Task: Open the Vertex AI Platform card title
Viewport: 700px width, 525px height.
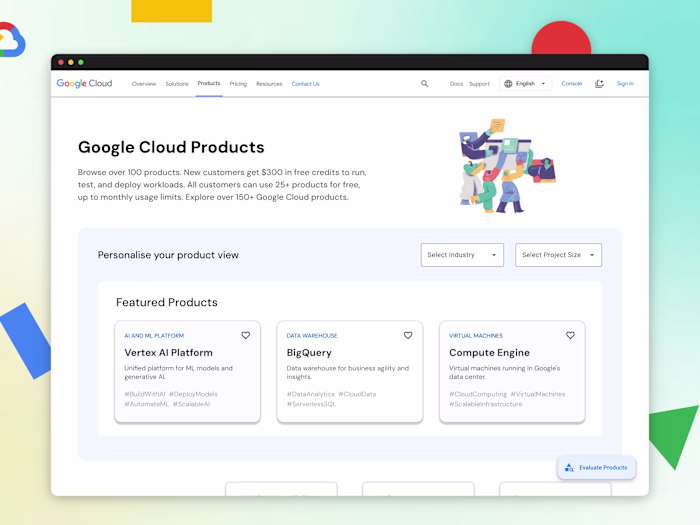Action: click(x=168, y=353)
